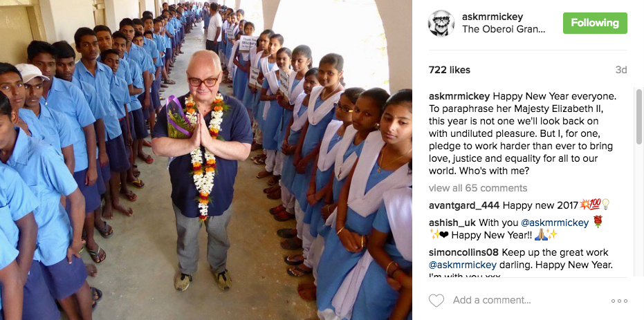Screen dimensions: 644x320
Task: Click the photo of man with garland
Action: click(206, 160)
